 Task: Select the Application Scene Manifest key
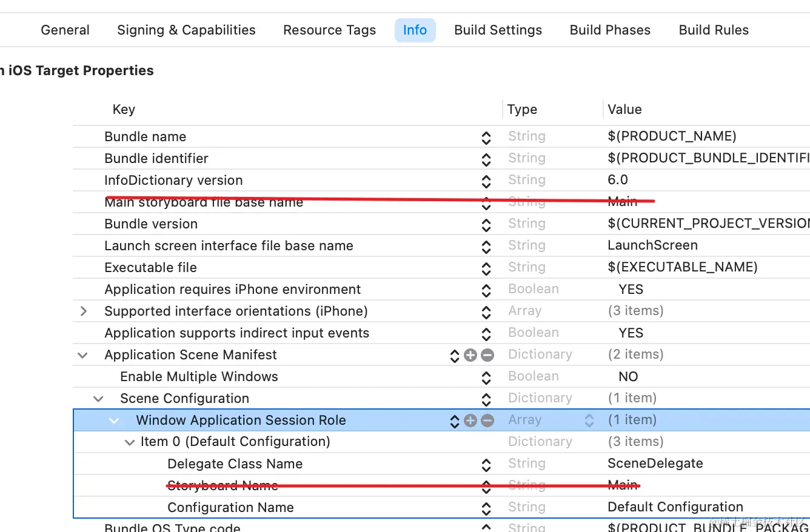[x=190, y=355]
